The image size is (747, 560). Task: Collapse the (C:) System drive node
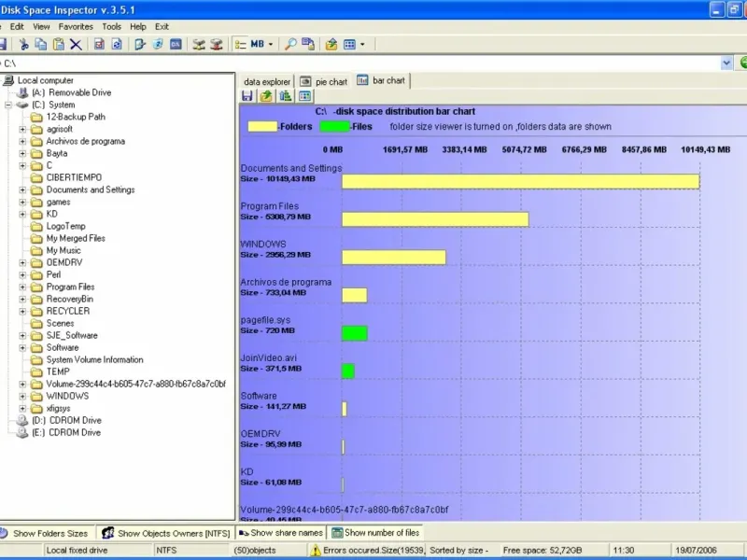[8, 105]
